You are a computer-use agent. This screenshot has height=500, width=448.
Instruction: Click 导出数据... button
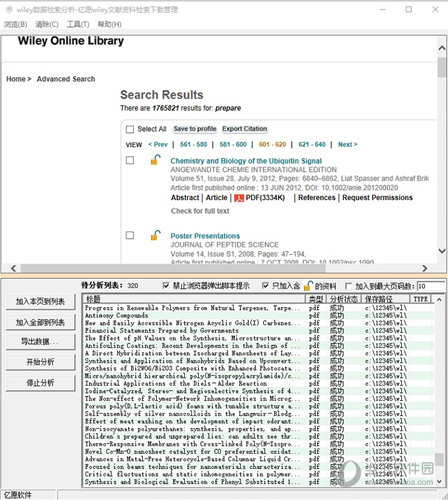pyautogui.click(x=40, y=342)
